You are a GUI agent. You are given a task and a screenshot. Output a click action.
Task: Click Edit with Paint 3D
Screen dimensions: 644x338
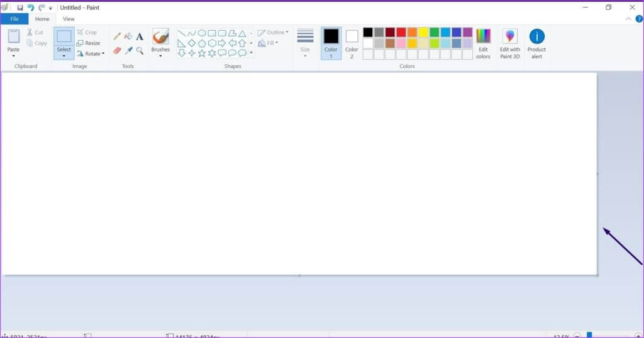(509, 43)
